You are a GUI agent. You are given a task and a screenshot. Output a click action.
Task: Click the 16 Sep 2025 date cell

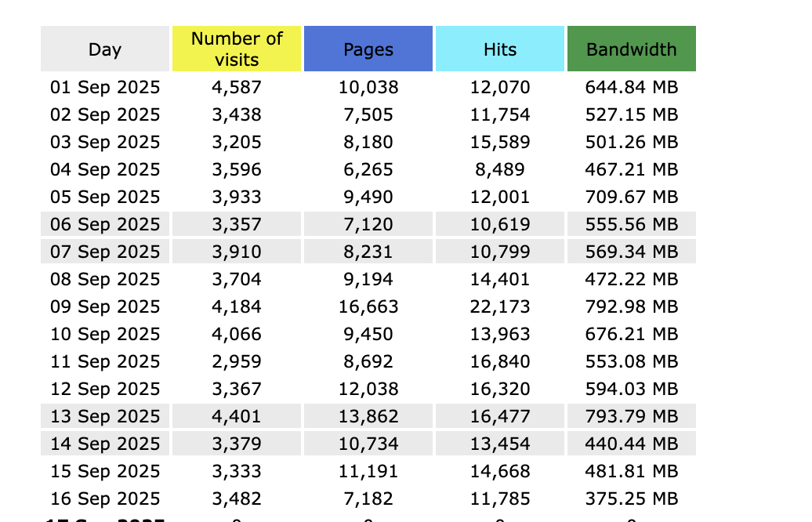(x=105, y=498)
